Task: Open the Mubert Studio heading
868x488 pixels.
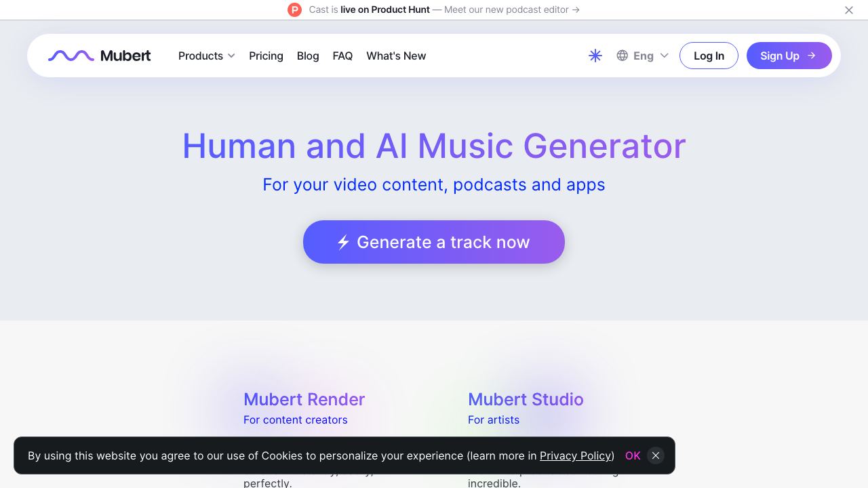Action: 526,399
